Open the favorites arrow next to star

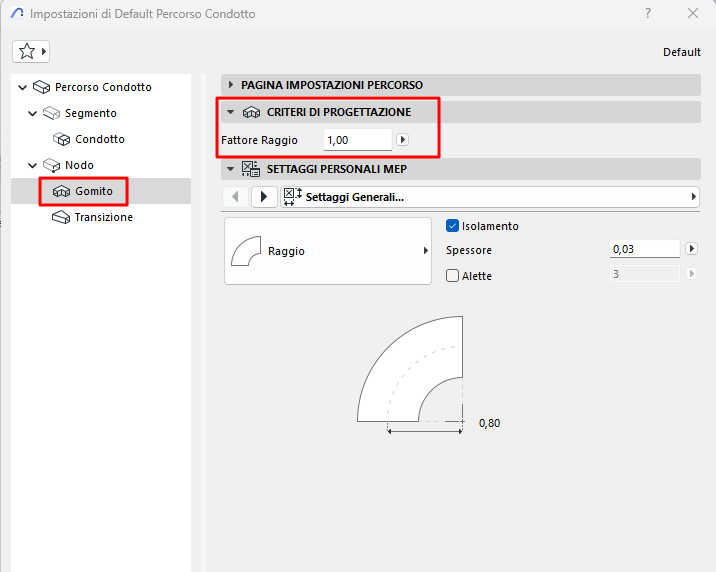tap(44, 51)
